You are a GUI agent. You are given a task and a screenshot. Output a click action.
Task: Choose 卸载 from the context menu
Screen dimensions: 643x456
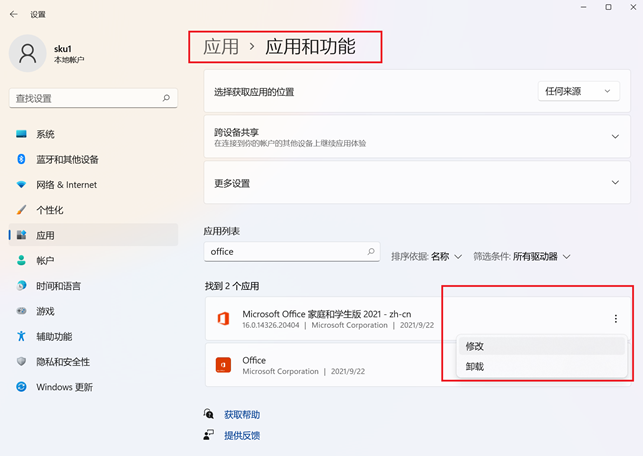point(476,367)
